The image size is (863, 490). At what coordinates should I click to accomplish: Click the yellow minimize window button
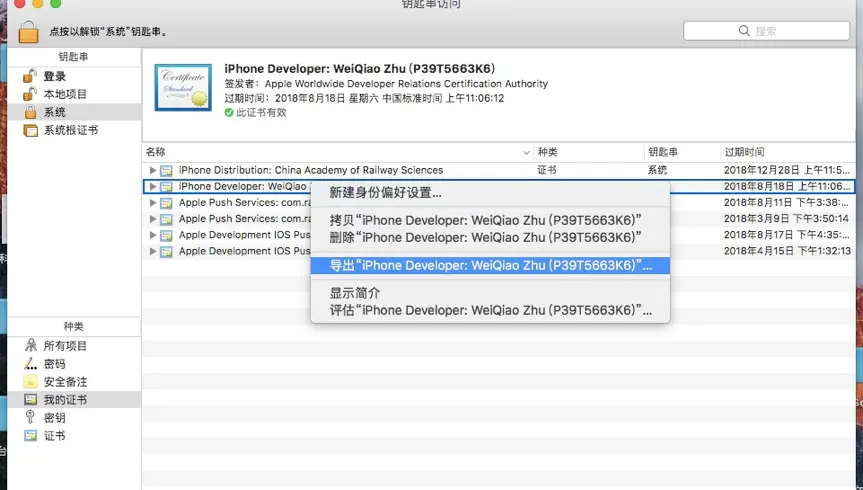[x=37, y=3]
